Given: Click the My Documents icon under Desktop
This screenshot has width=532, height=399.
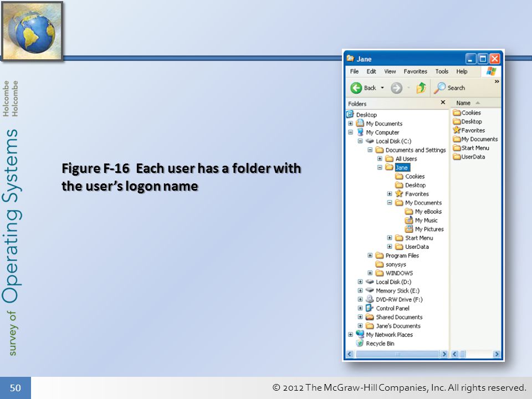Looking at the screenshot, I should pyautogui.click(x=360, y=123).
